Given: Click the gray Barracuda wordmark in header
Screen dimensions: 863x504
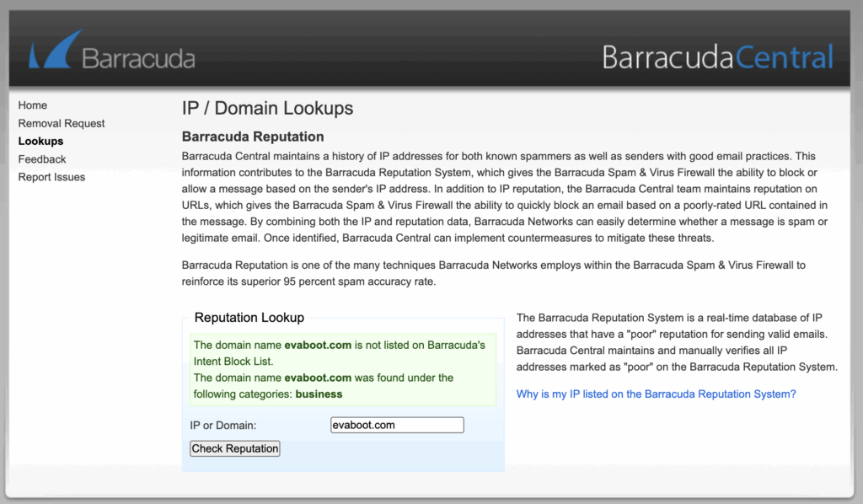Looking at the screenshot, I should tap(139, 58).
